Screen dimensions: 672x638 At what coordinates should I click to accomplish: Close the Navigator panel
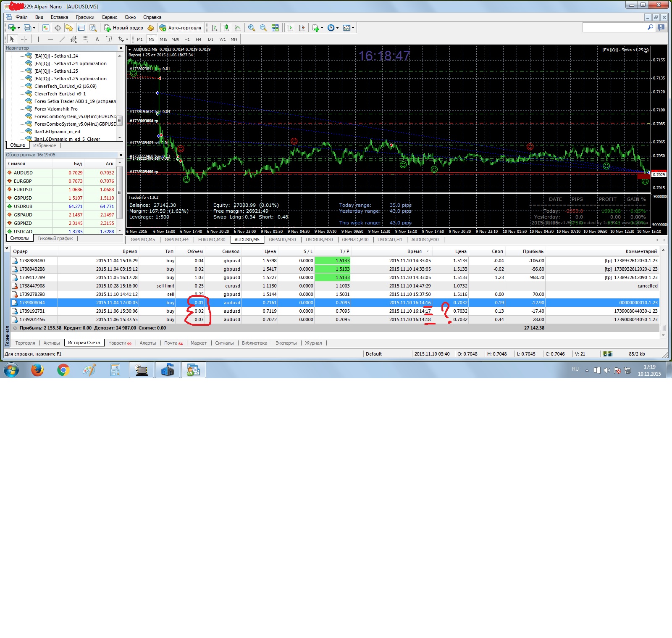121,48
